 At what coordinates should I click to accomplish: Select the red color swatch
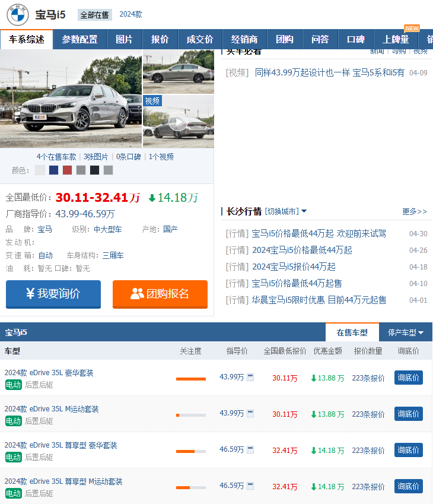pos(67,170)
